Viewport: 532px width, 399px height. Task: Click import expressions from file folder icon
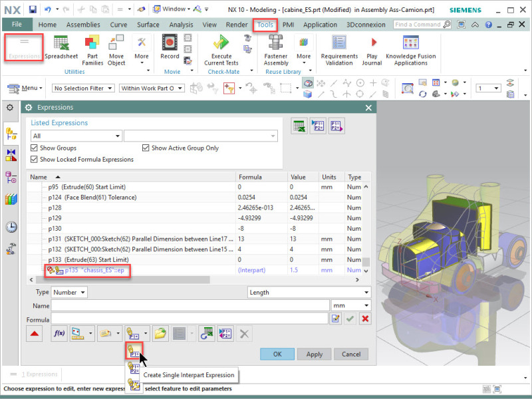160,334
